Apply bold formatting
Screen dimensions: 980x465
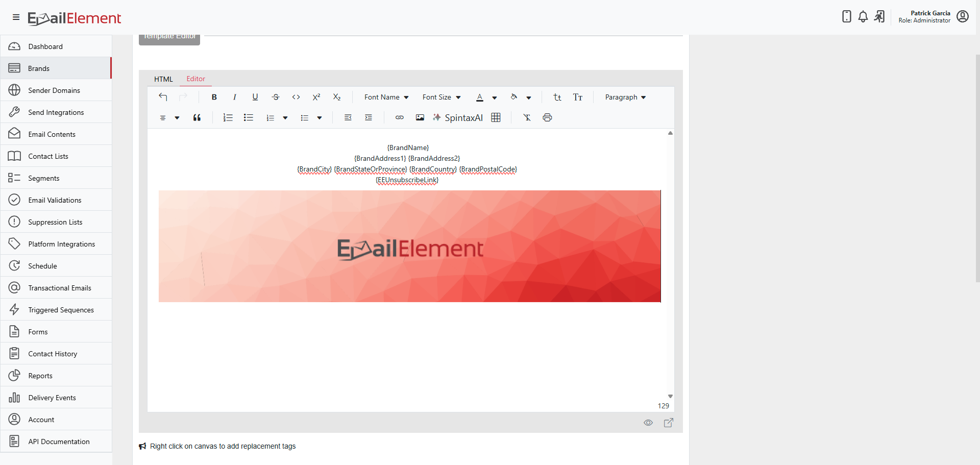click(214, 97)
